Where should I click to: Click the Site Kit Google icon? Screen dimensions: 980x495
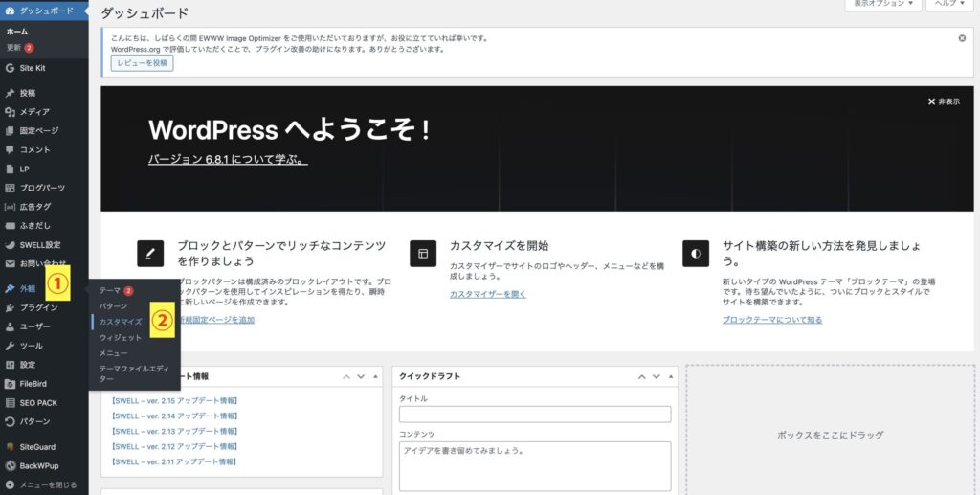point(10,68)
